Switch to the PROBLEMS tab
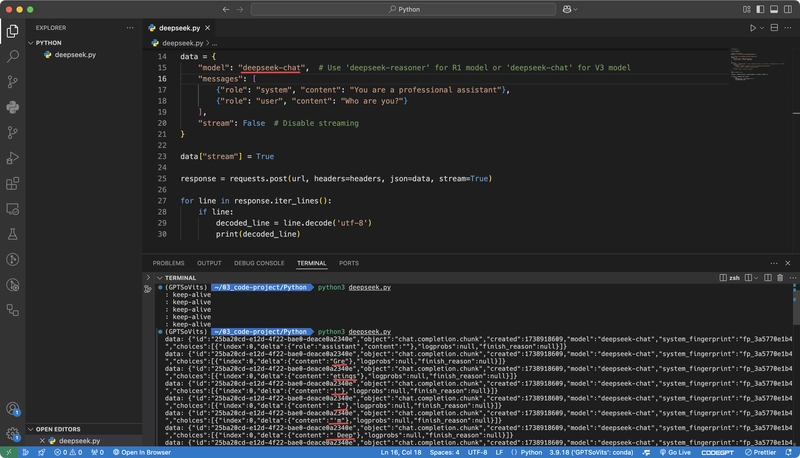The width and height of the screenshot is (800, 458). 168,263
